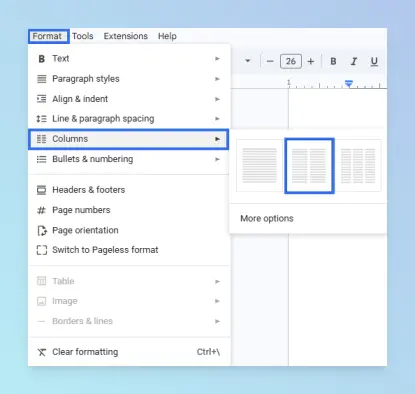Expand the Text submenu arrow
The width and height of the screenshot is (415, 394).
pyautogui.click(x=217, y=59)
